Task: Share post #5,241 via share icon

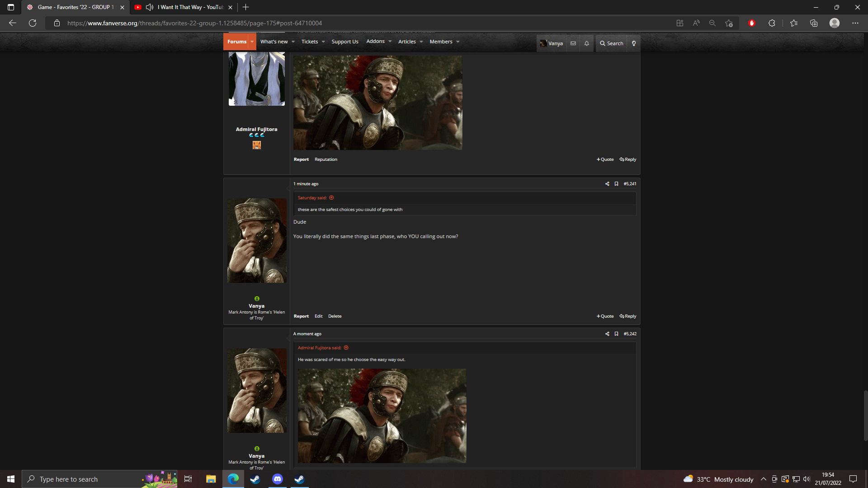Action: (x=607, y=184)
